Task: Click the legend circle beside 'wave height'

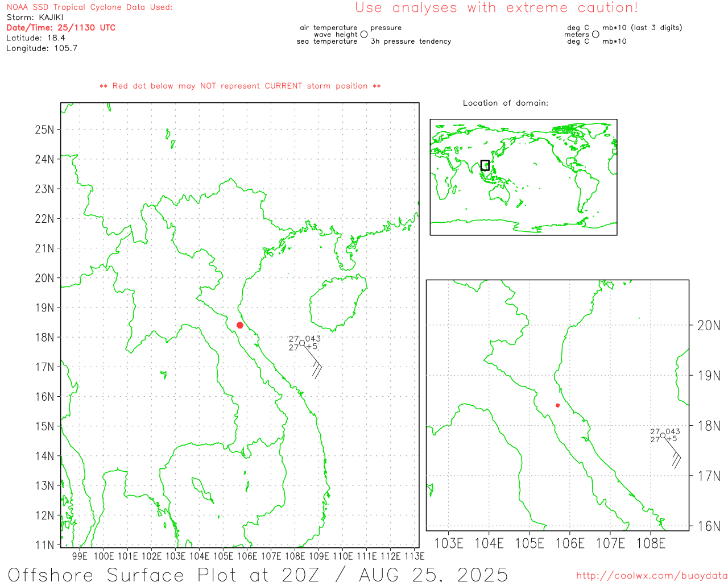Action: coord(364,34)
